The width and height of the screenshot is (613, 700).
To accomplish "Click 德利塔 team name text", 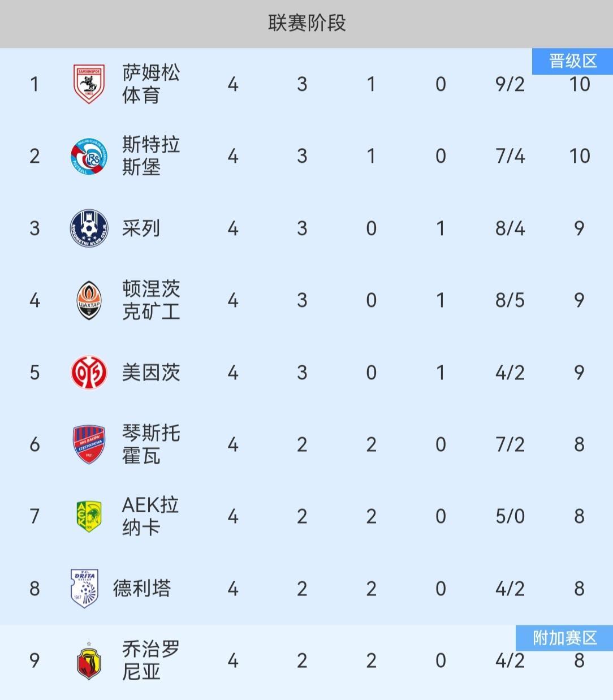I will [x=141, y=589].
